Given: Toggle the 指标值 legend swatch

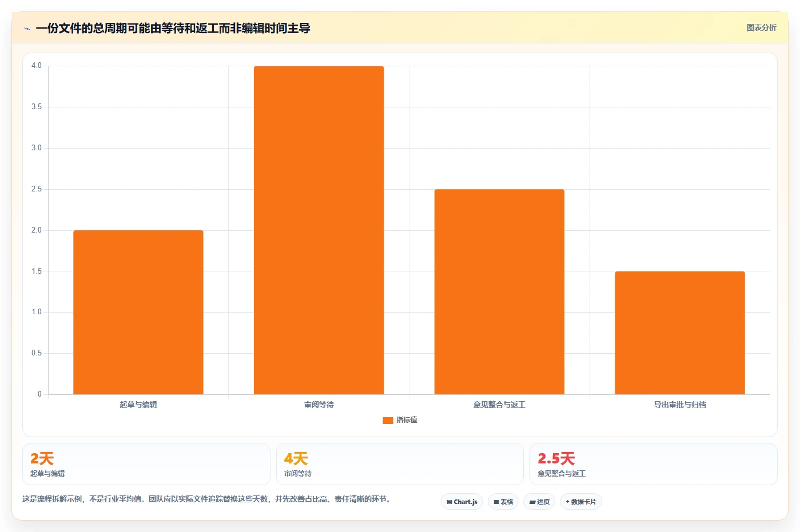Looking at the screenshot, I should point(388,420).
